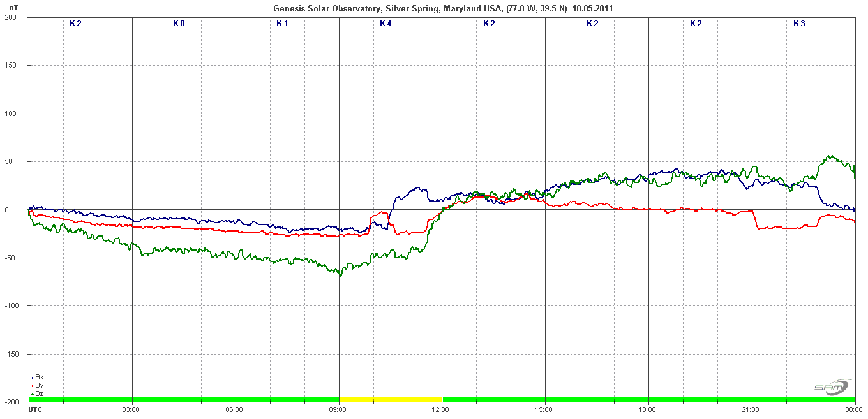This screenshot has width=868, height=419.
Task: Click the 100 value on the y-axis
Action: (x=10, y=114)
